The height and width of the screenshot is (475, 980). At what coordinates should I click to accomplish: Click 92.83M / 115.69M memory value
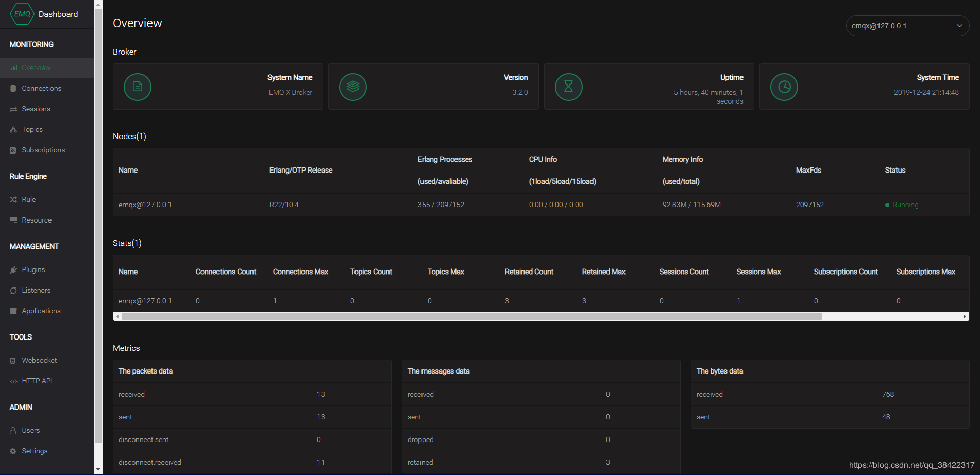tap(691, 205)
